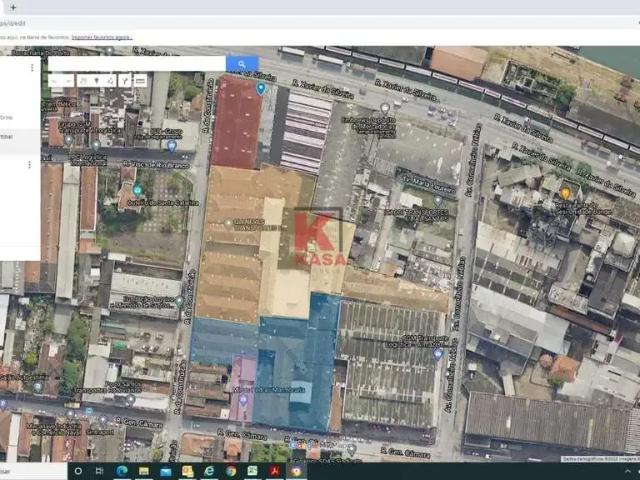Launch Microsoft Edge from the taskbar
Image resolution: width=640 pixels, height=480 pixels.
[122, 471]
